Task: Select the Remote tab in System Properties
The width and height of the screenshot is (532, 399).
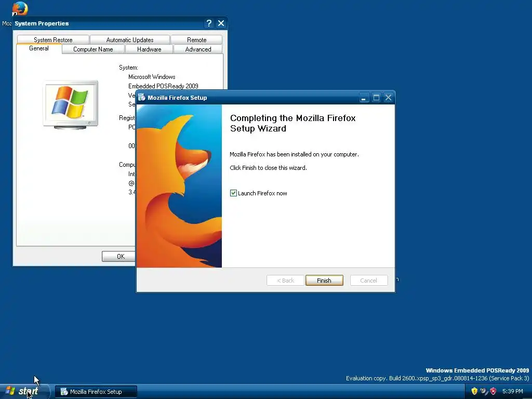Action: coord(197,39)
